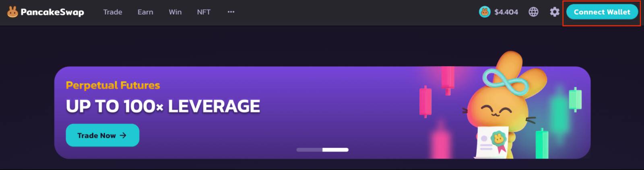The height and width of the screenshot is (170, 644).
Task: Click the $4.404 CAKE price link
Action: (506, 12)
